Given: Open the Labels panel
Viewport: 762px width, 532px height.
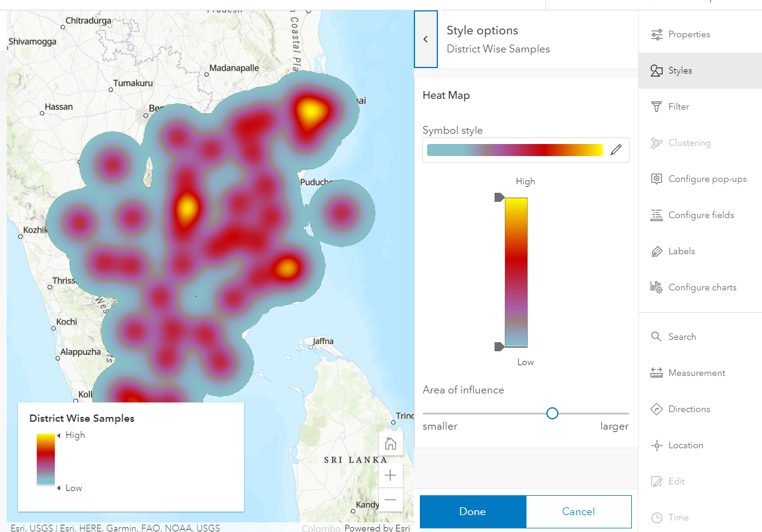Looking at the screenshot, I should (682, 251).
